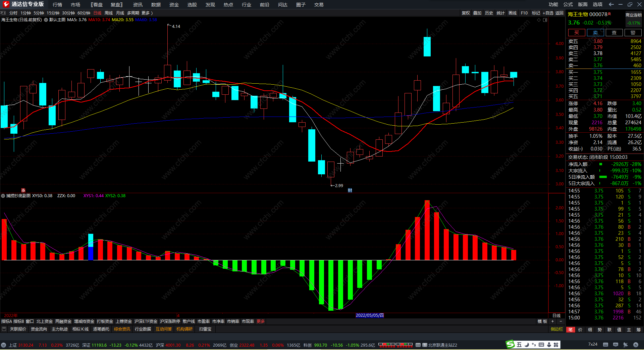Switch tick panel to 联 view
This screenshot has height=350, width=644.
(609, 330)
